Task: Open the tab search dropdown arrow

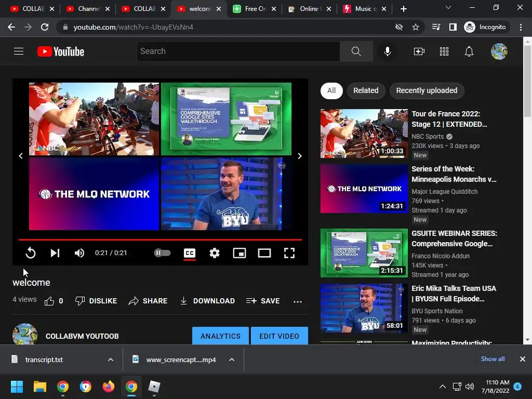Action: pos(448,7)
